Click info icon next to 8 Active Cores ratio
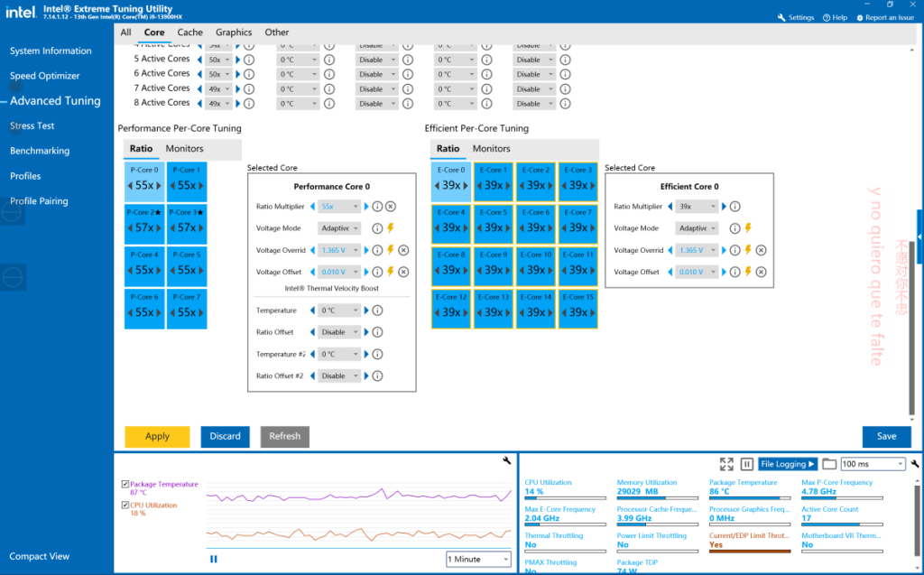Viewport: 924px width, 575px height. click(x=249, y=104)
